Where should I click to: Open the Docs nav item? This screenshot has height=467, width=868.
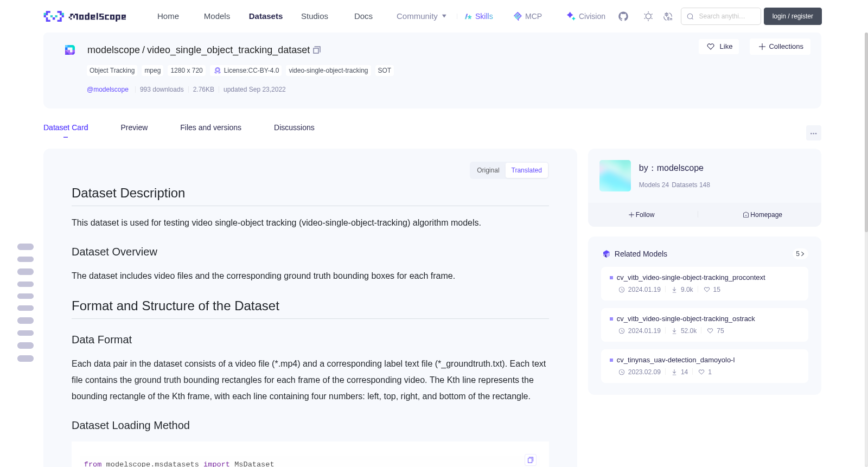click(x=363, y=16)
